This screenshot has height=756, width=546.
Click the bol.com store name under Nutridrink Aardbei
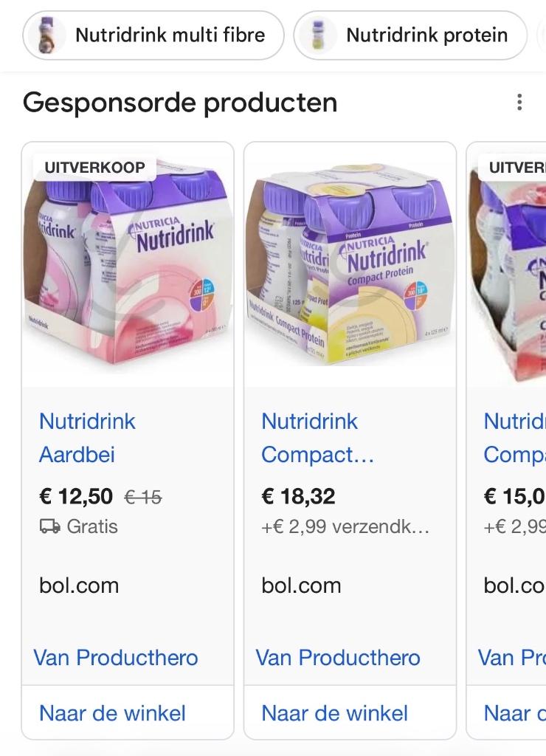[79, 585]
